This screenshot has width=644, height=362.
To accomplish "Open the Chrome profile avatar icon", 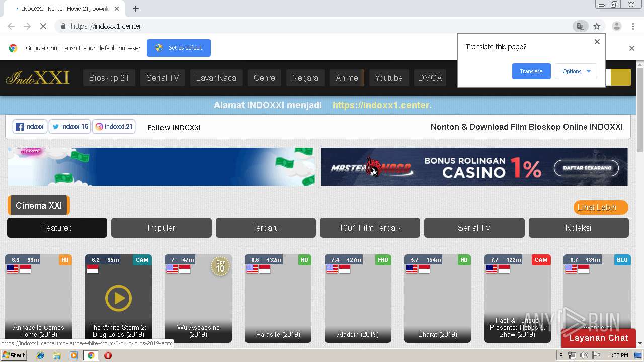I will (x=616, y=26).
